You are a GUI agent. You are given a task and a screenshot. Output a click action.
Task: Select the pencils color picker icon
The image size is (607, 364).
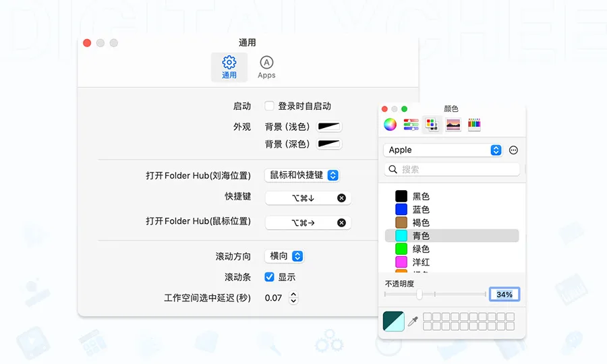pyautogui.click(x=474, y=125)
